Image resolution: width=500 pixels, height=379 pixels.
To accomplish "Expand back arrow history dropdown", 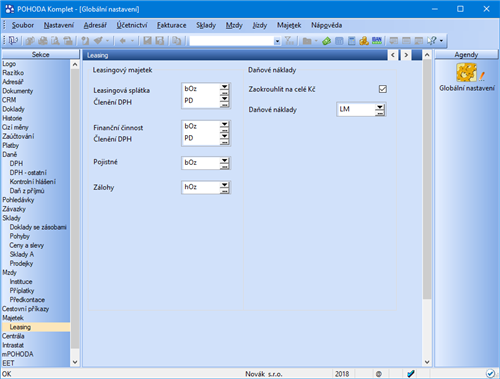I will 132,41.
